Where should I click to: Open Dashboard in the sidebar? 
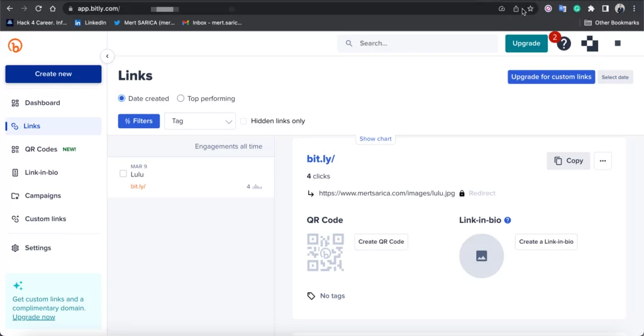[x=53, y=103]
